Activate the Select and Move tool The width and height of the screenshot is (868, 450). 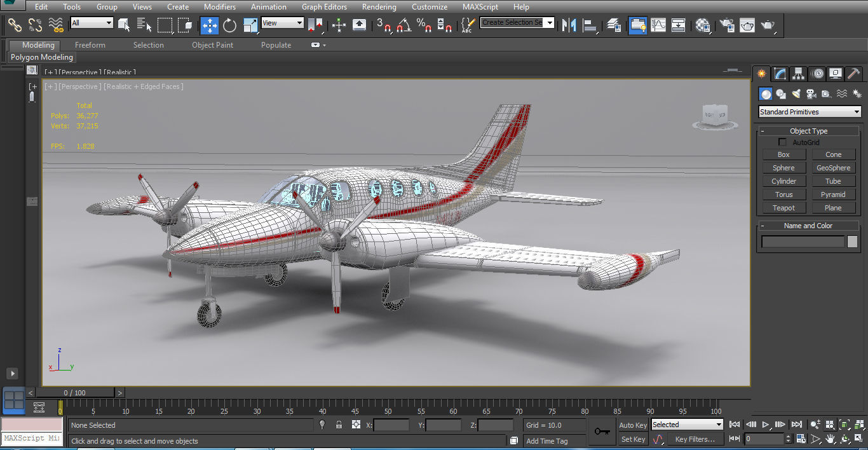209,25
